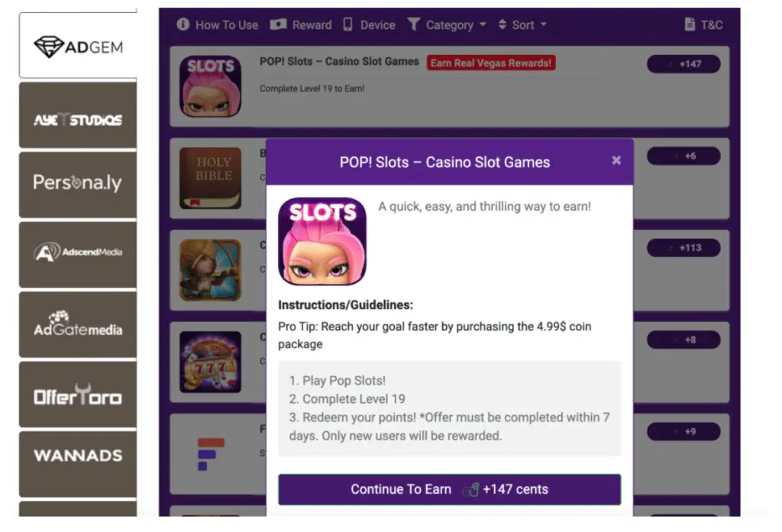Close the POP! Slots dialog
Viewport: 782px width, 532px height.
(x=616, y=160)
